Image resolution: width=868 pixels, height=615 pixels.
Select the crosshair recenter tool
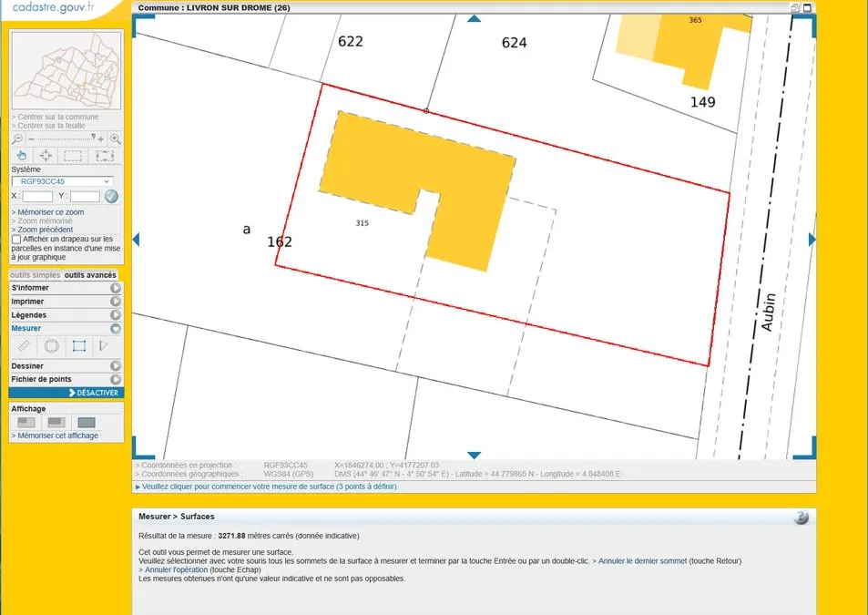[46, 156]
